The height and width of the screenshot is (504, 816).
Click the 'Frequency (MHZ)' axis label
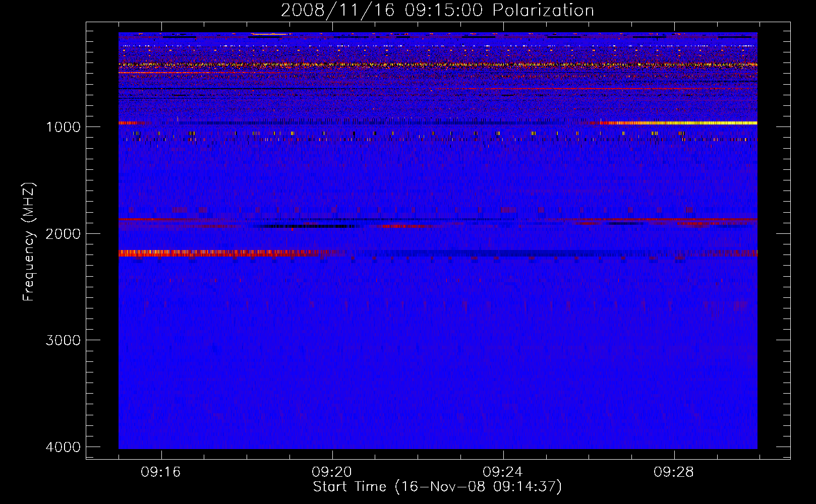29,242
